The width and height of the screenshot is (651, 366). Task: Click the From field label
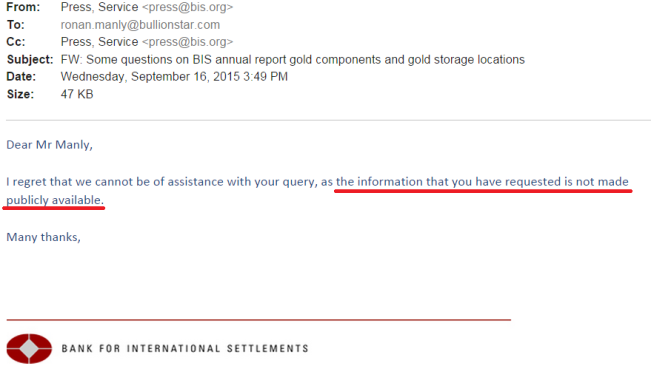[x=23, y=7]
